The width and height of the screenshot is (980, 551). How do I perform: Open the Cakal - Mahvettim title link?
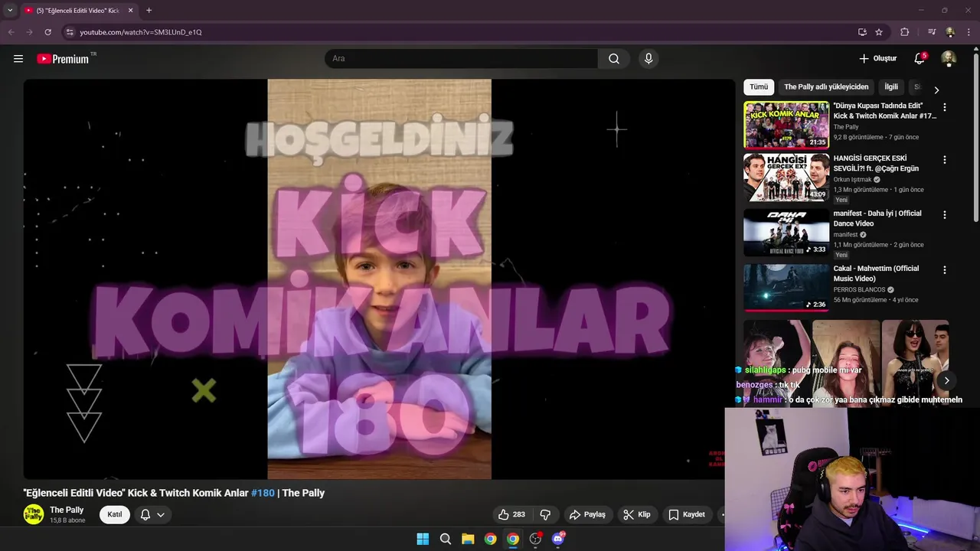point(877,273)
